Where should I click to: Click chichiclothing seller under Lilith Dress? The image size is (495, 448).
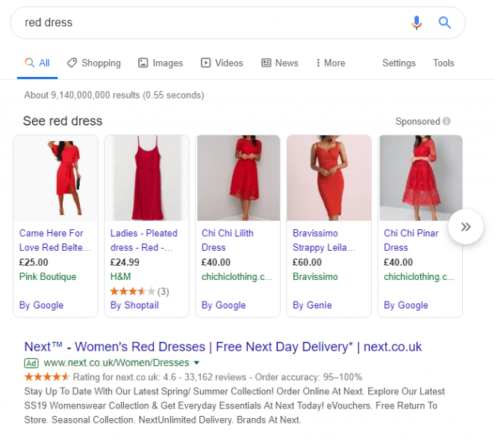[x=237, y=277]
